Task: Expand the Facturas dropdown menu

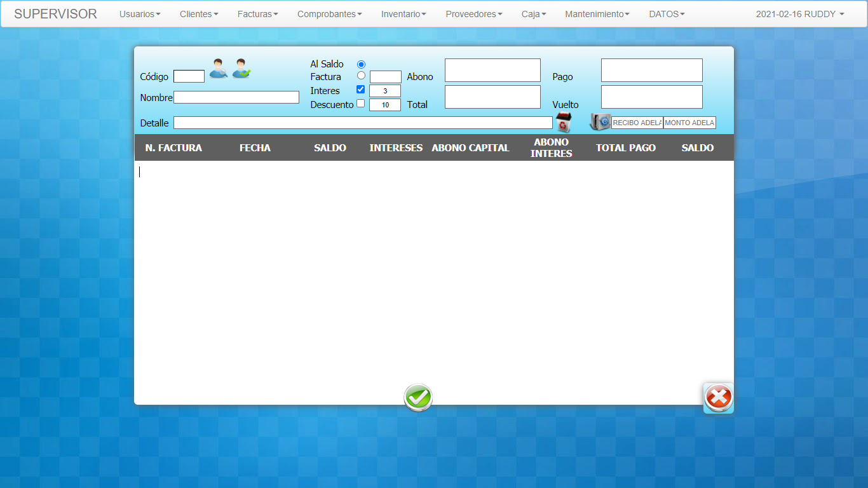Action: [257, 14]
